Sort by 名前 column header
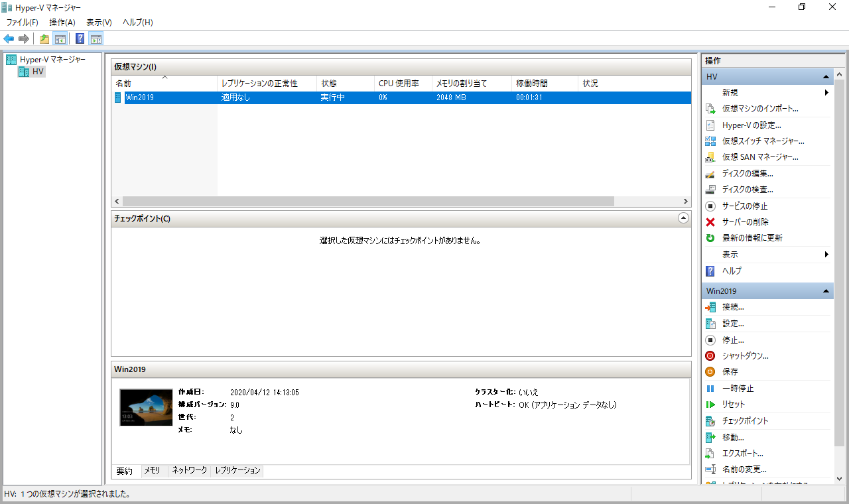This screenshot has height=504, width=849. tap(164, 84)
